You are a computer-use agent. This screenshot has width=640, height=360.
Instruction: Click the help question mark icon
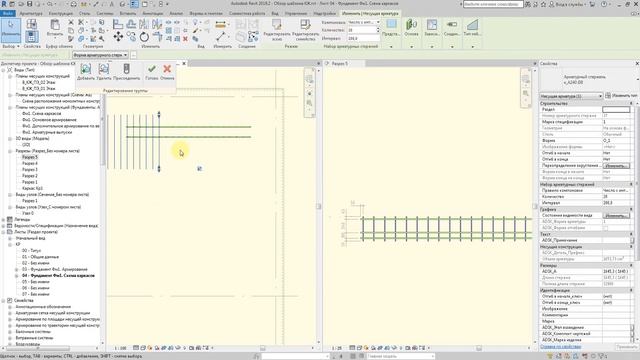tap(604, 4)
